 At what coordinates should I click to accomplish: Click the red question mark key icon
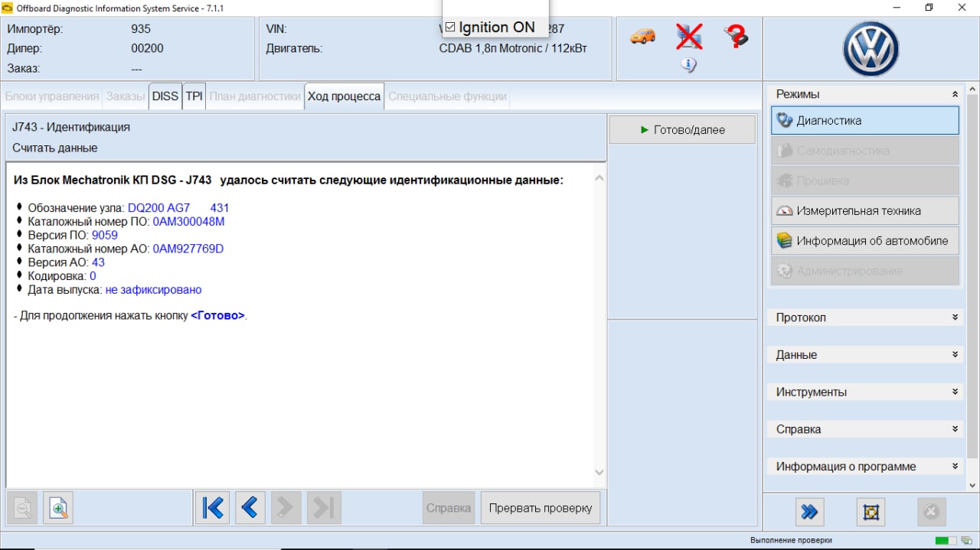pyautogui.click(x=736, y=36)
